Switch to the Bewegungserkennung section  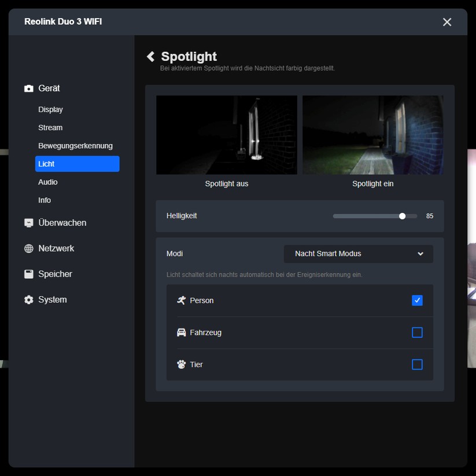pyautogui.click(x=76, y=145)
